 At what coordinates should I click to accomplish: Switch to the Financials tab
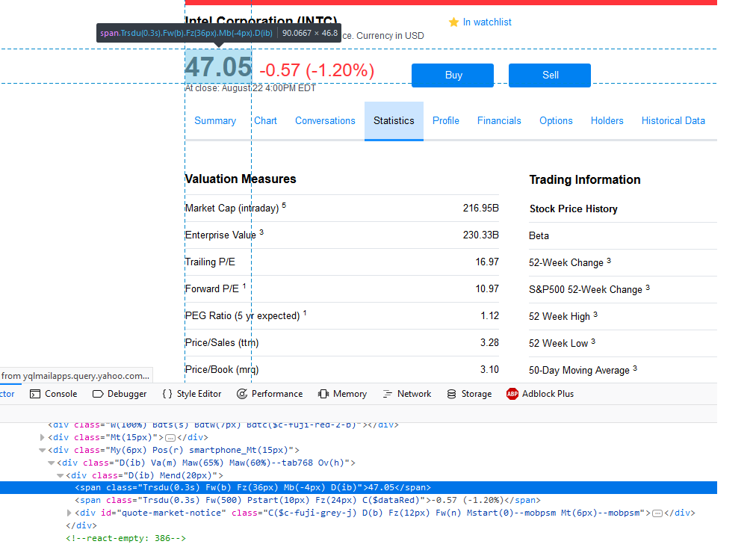point(499,120)
